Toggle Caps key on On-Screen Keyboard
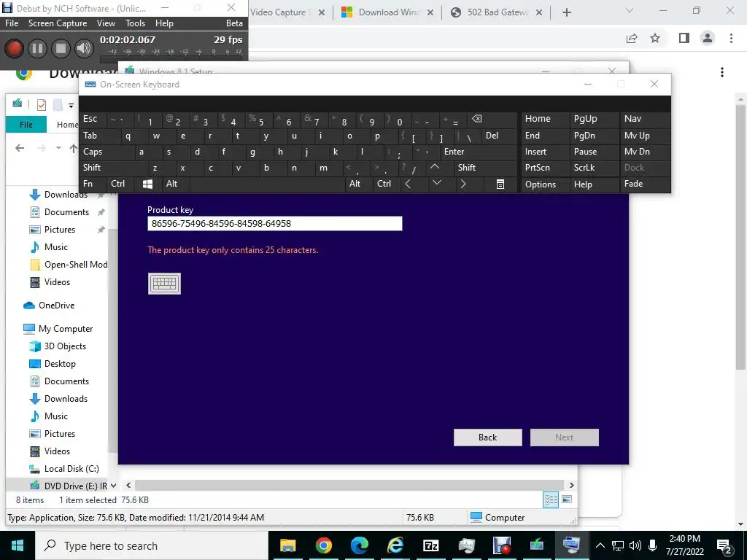Image resolution: width=747 pixels, height=560 pixels. coord(106,152)
